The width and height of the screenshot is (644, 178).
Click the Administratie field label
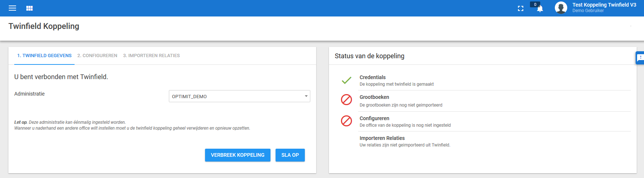[x=29, y=94]
